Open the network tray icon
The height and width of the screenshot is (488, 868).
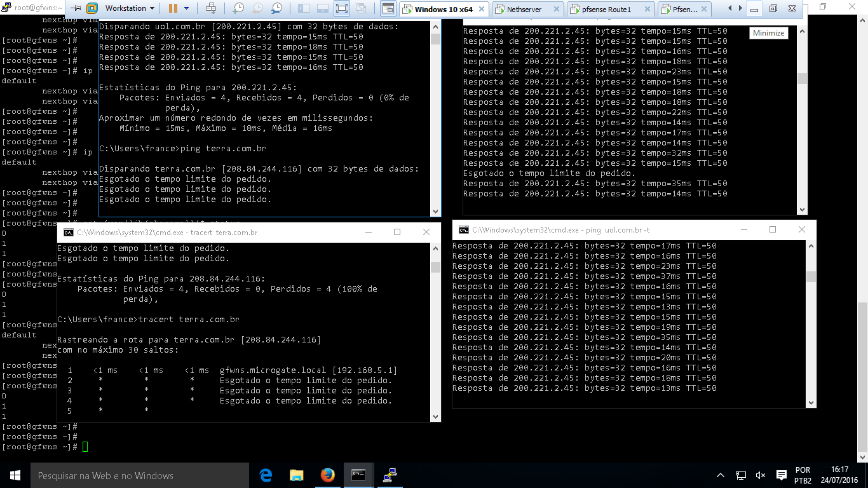(741, 475)
